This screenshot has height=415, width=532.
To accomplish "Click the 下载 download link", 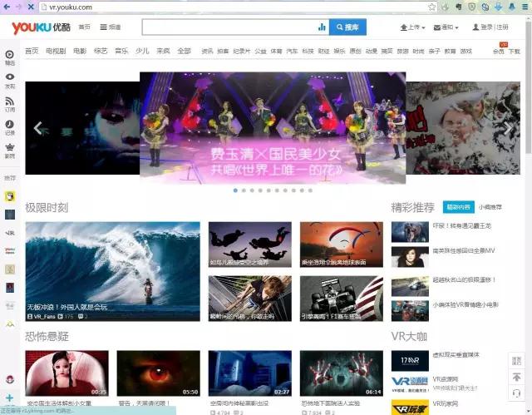I will tap(515, 52).
